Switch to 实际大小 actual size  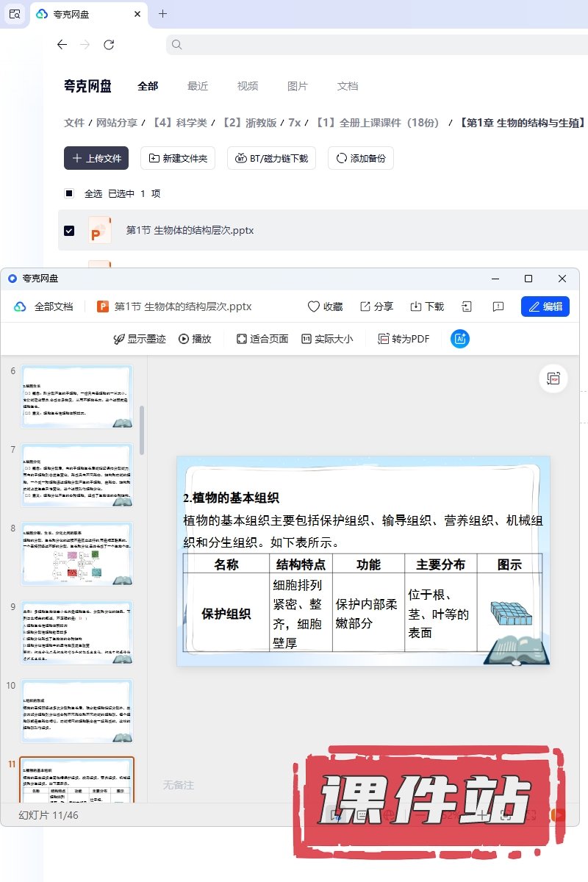pos(306,339)
